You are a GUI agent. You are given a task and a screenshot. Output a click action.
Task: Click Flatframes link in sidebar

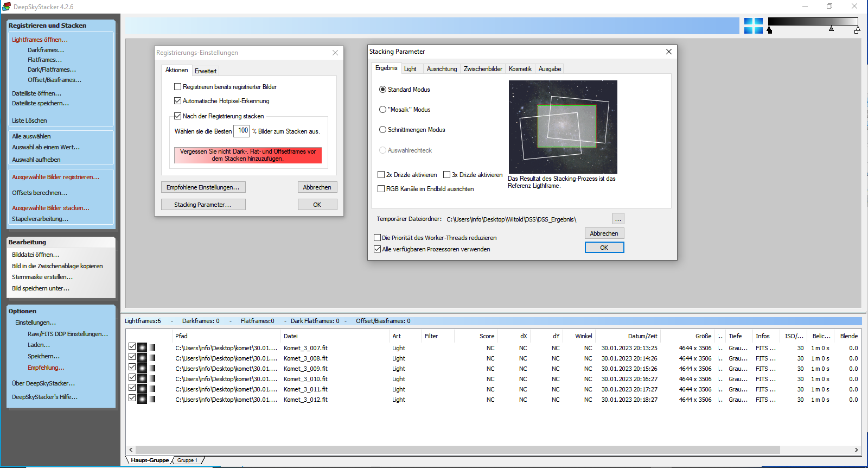tap(44, 60)
